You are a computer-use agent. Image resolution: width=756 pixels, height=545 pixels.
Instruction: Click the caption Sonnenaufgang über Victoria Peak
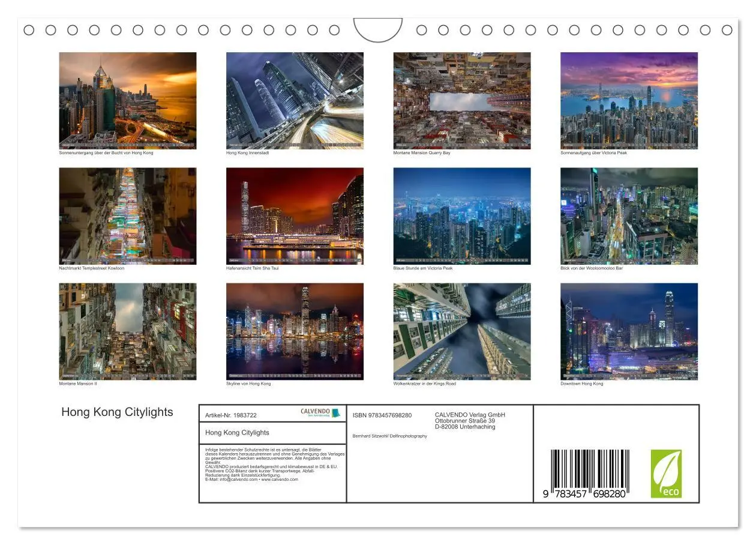(x=594, y=153)
